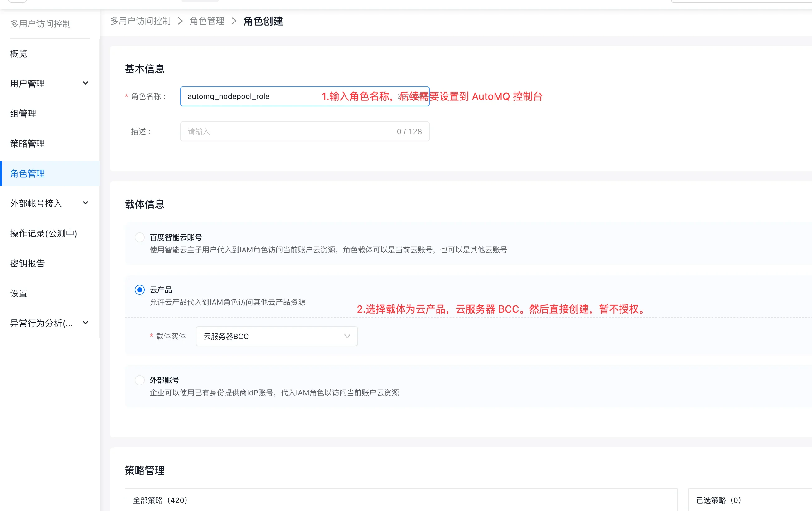Select 角色管理 in the sidebar
Image resolution: width=812 pixels, height=511 pixels.
click(27, 173)
